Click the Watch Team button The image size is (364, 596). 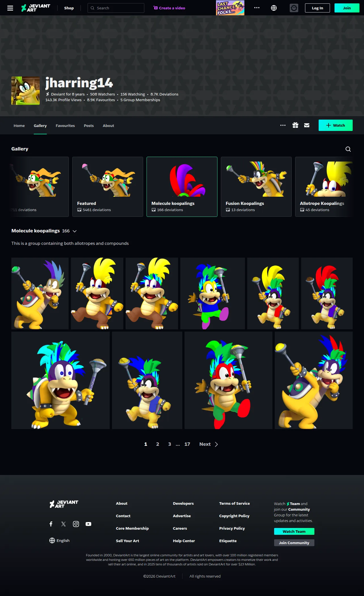(x=294, y=531)
